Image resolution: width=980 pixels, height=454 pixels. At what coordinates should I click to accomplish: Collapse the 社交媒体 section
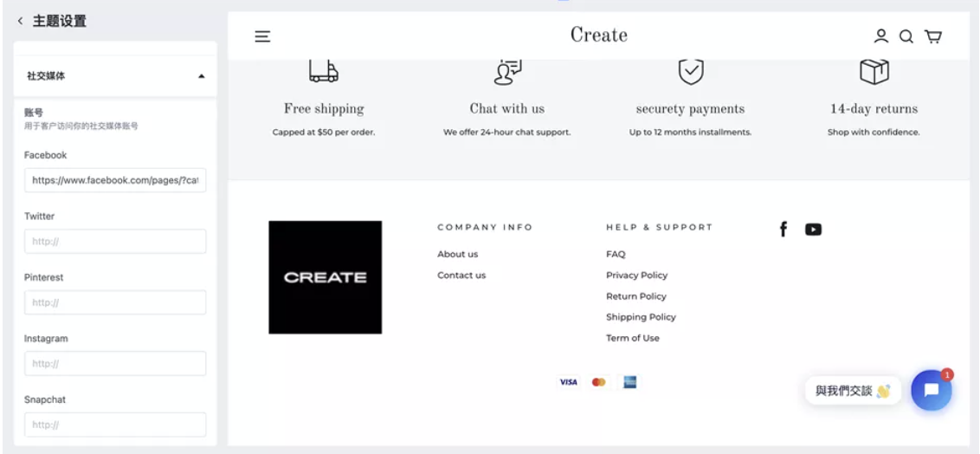201,76
